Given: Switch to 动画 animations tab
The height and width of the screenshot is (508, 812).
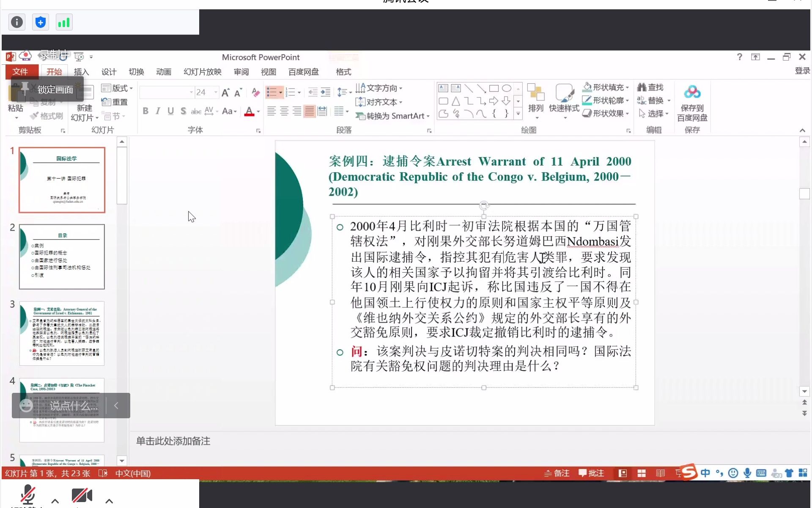Looking at the screenshot, I should click(163, 72).
